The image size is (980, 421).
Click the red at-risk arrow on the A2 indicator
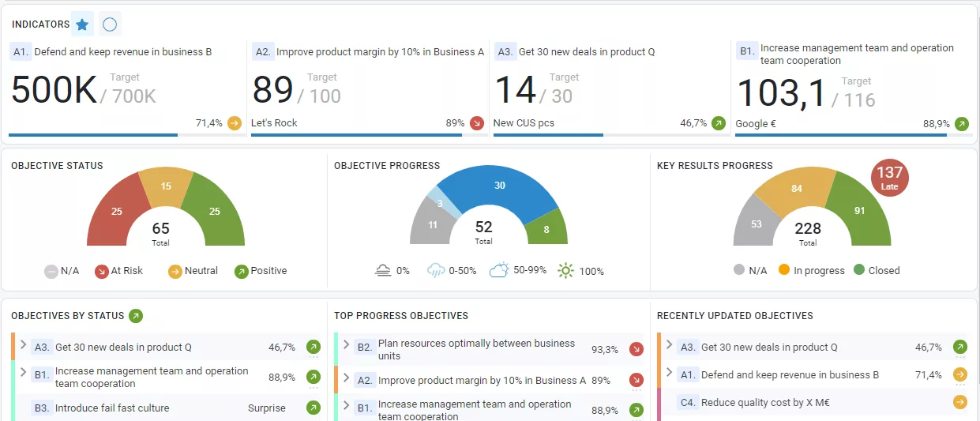(x=477, y=123)
